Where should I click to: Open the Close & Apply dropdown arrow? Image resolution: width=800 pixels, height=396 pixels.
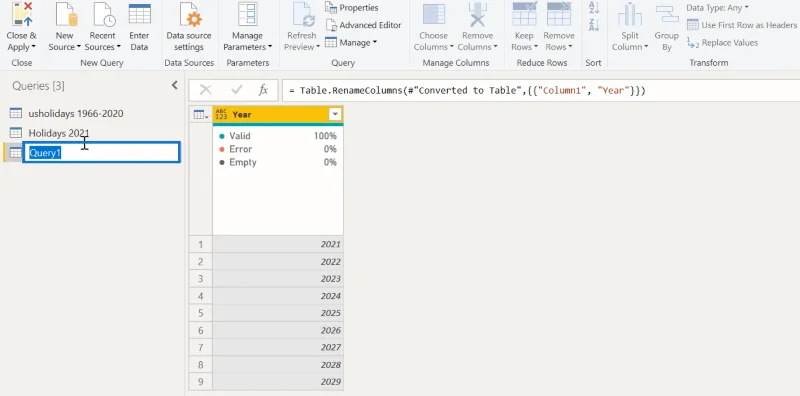tap(34, 47)
